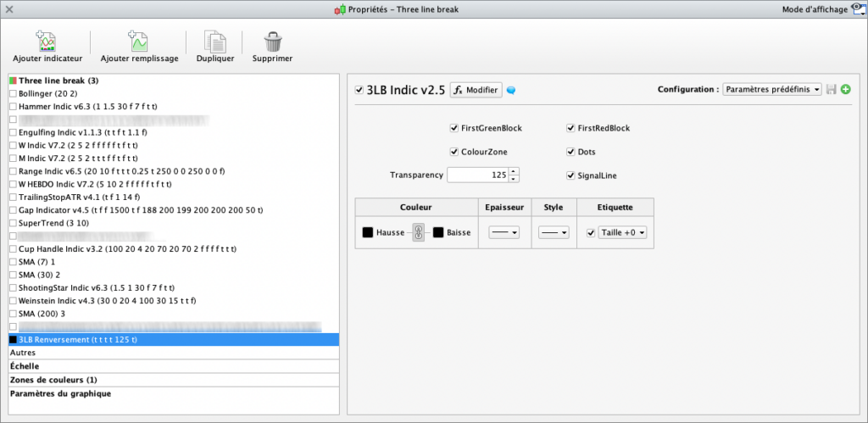
Task: Click the Three line break candlestick icon
Action: click(x=14, y=81)
